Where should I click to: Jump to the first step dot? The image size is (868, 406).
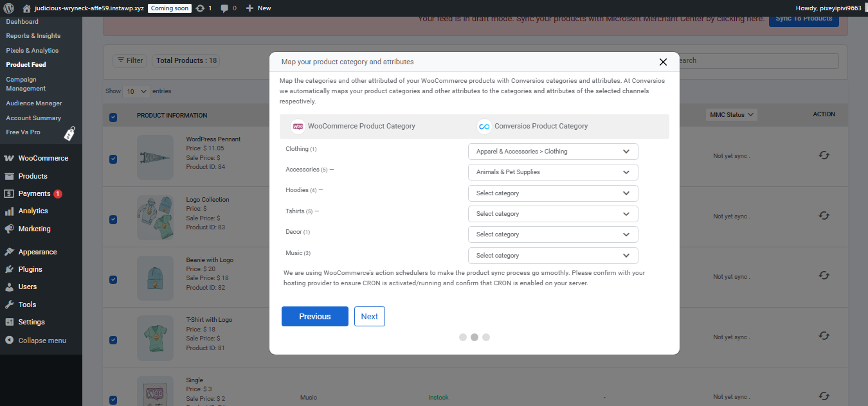(463, 337)
